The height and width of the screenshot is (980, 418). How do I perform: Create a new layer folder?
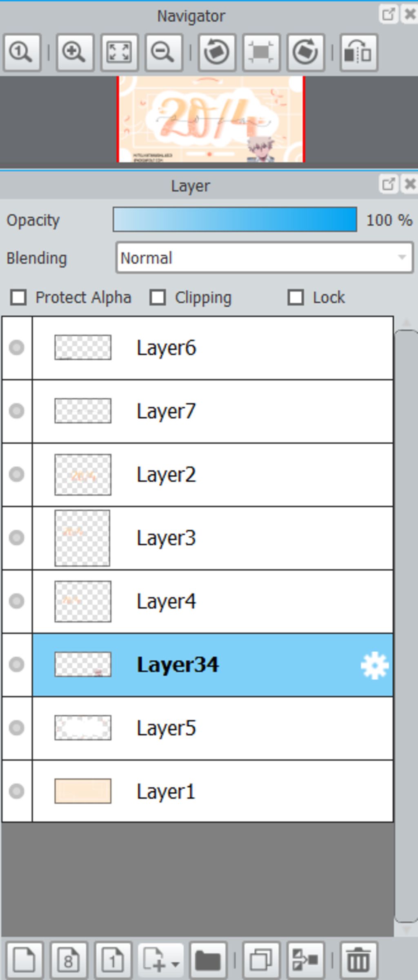(208, 960)
